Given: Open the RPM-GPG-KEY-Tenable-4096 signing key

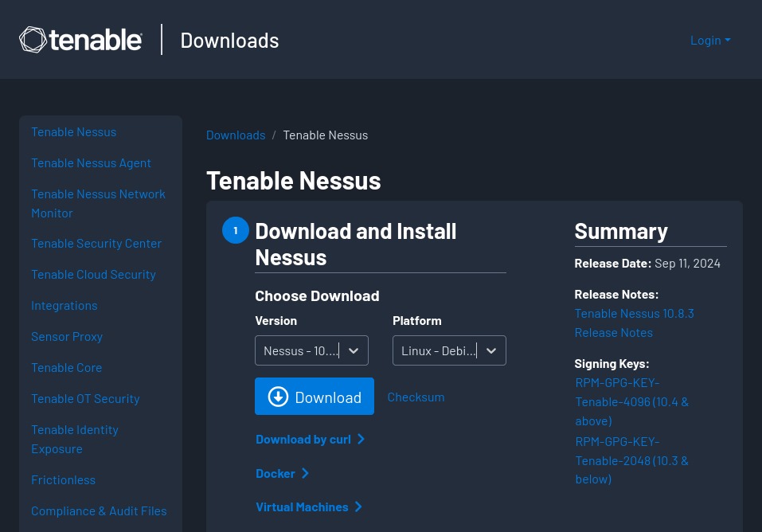Looking at the screenshot, I should click(x=631, y=401).
